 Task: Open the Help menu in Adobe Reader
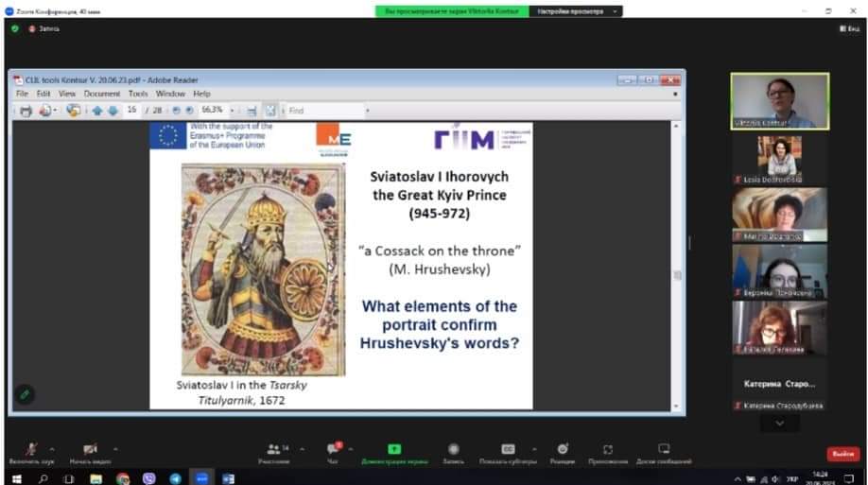201,94
